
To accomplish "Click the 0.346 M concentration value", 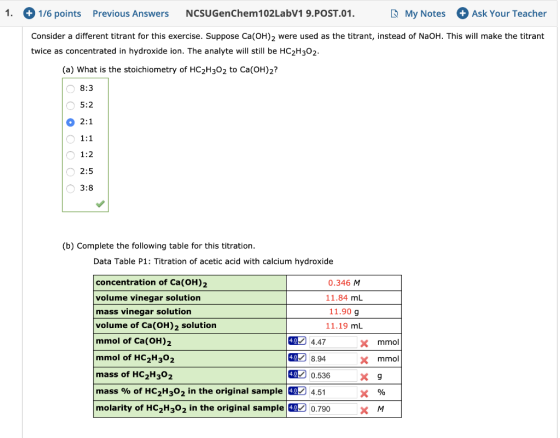I will [344, 283].
